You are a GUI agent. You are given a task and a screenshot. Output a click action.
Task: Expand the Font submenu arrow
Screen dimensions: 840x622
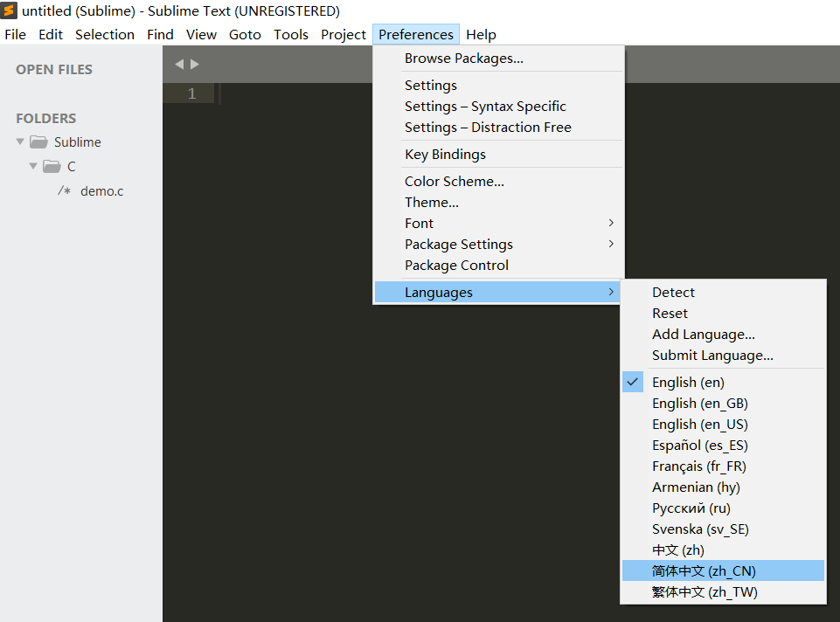611,223
